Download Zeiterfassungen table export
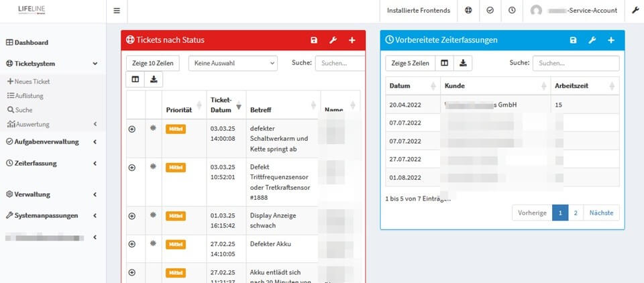644x283 pixels. [463, 63]
